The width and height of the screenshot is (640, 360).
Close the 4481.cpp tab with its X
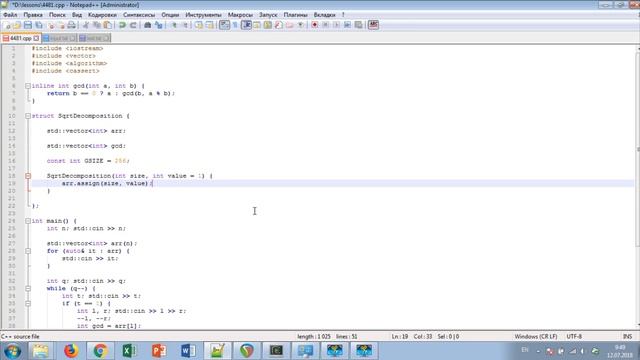tap(36, 38)
